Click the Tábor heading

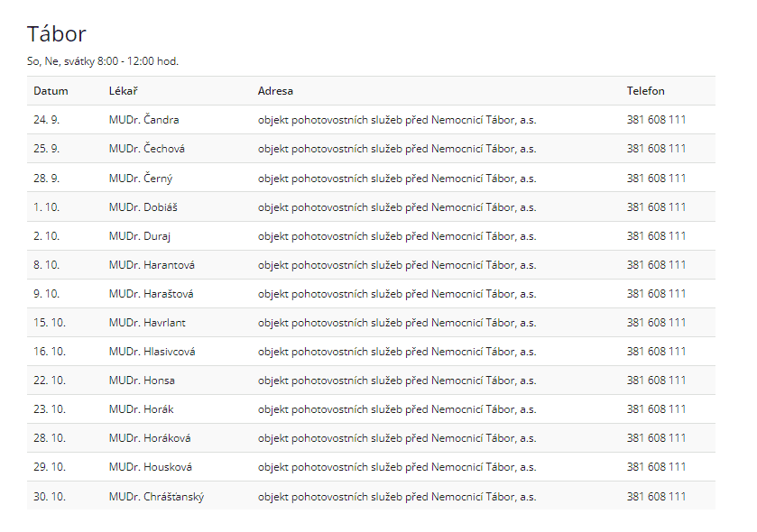coord(57,34)
